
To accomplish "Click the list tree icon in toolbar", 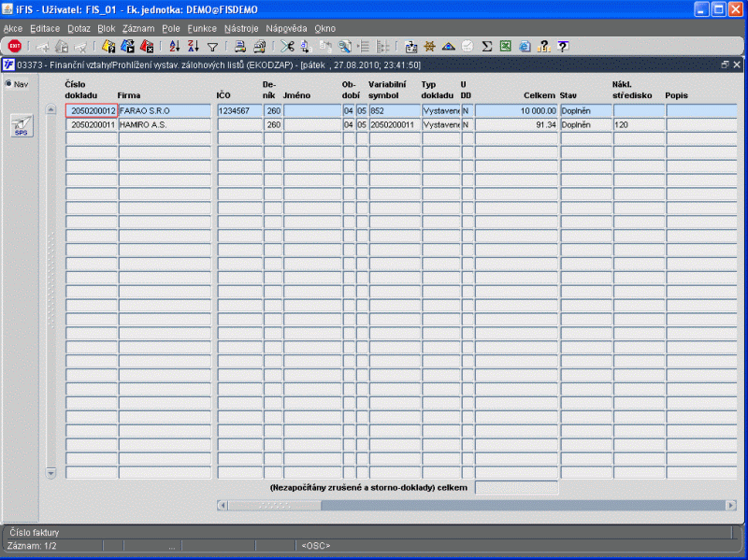I will [364, 46].
